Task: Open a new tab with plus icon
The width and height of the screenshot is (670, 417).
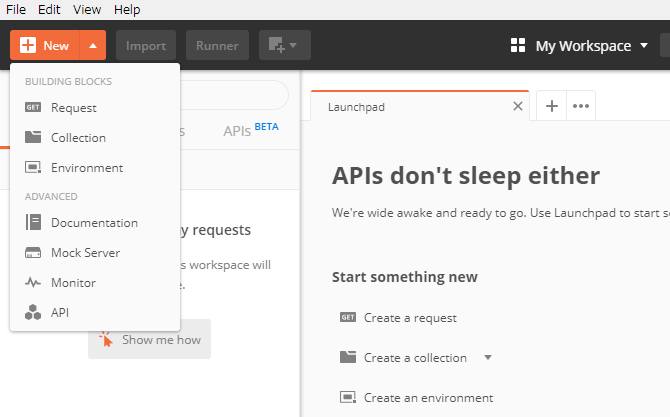Action: [551, 107]
